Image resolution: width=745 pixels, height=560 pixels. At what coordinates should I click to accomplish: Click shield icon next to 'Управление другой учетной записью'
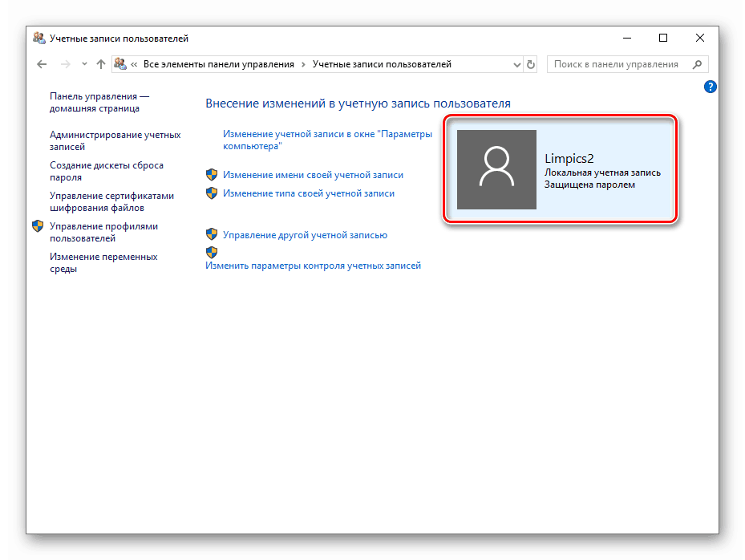click(212, 234)
